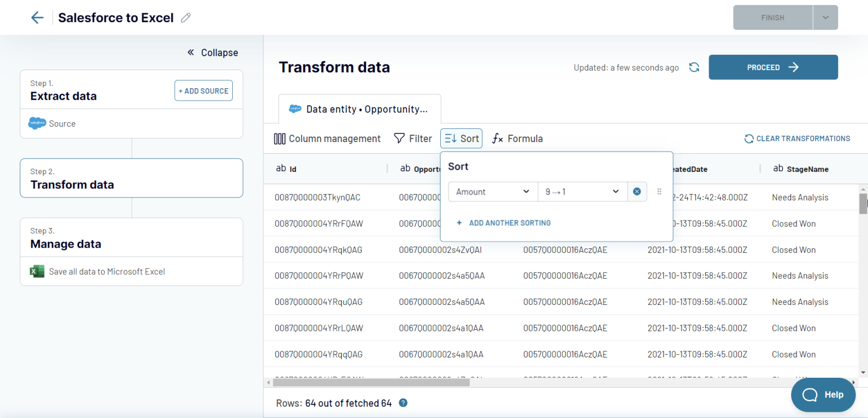Image resolution: width=868 pixels, height=418 pixels.
Task: Refresh the data with the sync icon
Action: click(694, 67)
